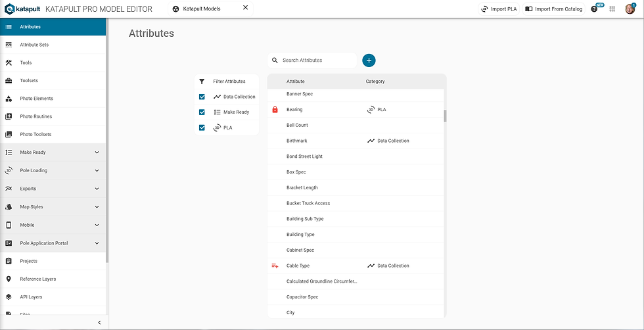This screenshot has width=644, height=330.
Task: Open the user profile avatar
Action: [630, 9]
